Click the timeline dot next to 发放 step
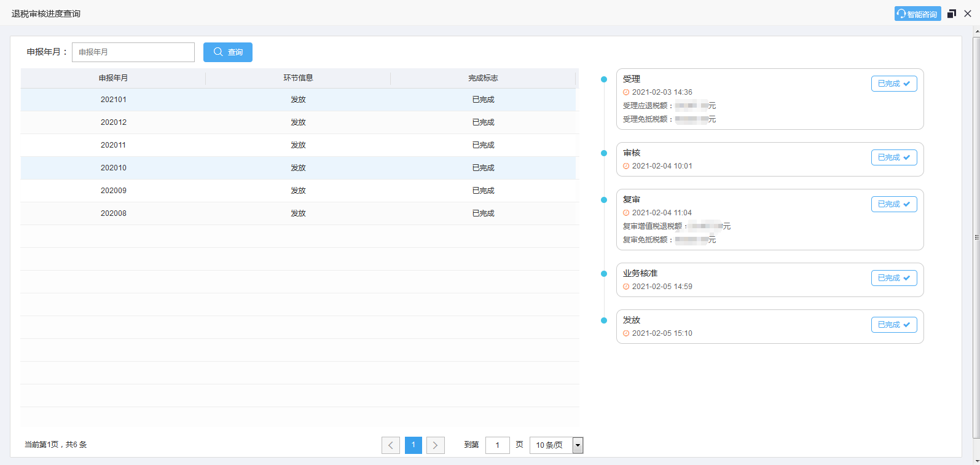The width and height of the screenshot is (980, 465). [604, 320]
